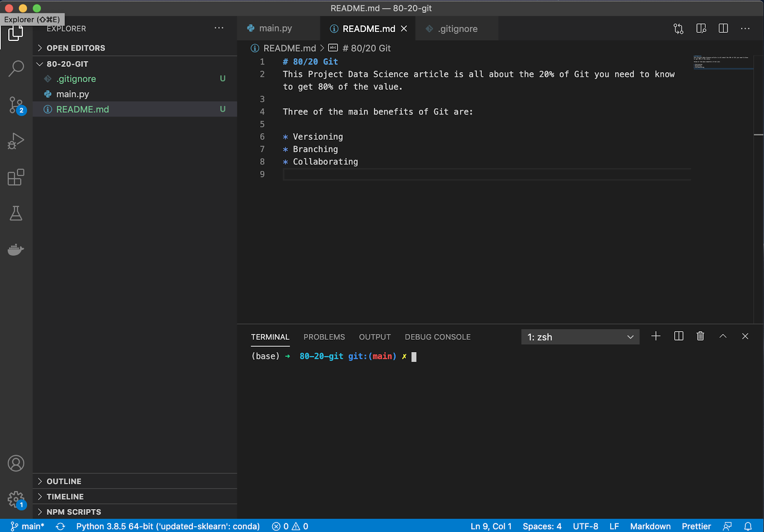This screenshot has height=532, width=764.
Task: Open the Testing flask icon view
Action: click(16, 213)
